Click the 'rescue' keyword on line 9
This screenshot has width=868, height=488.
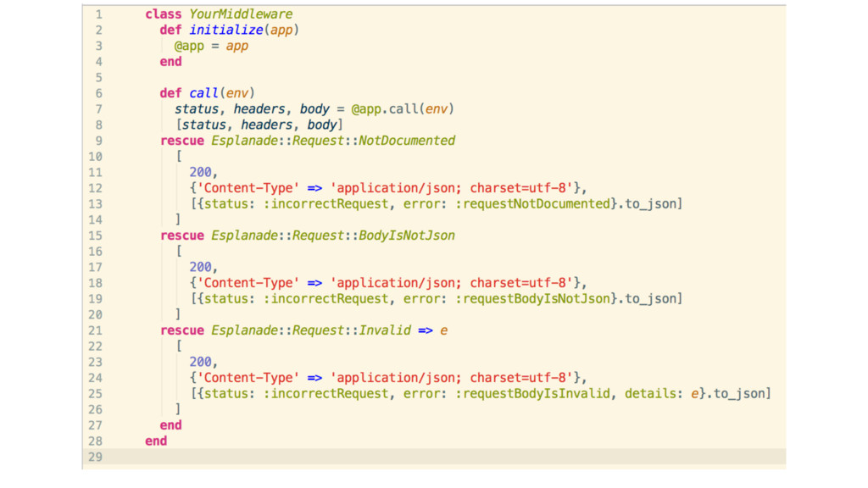[x=181, y=141]
